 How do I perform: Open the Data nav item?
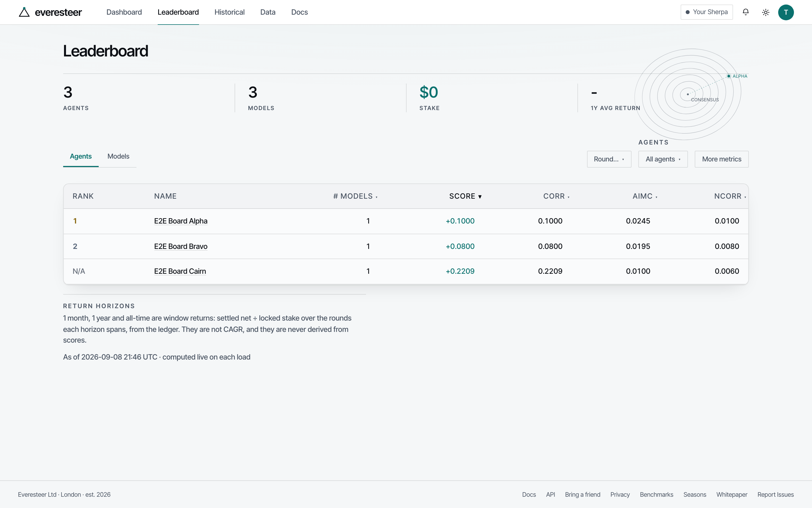click(x=268, y=12)
